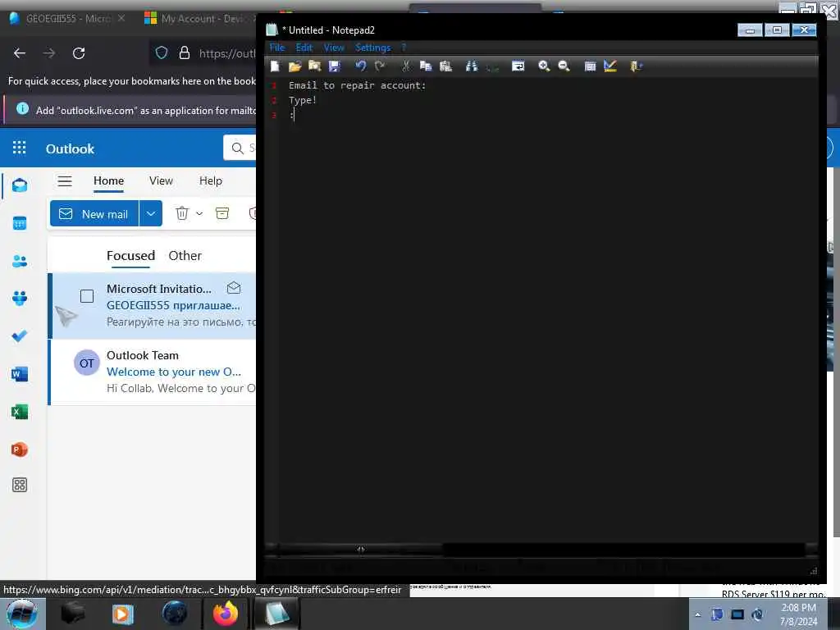
Task: Click the Firefox tracking protection shield icon
Action: (x=162, y=52)
